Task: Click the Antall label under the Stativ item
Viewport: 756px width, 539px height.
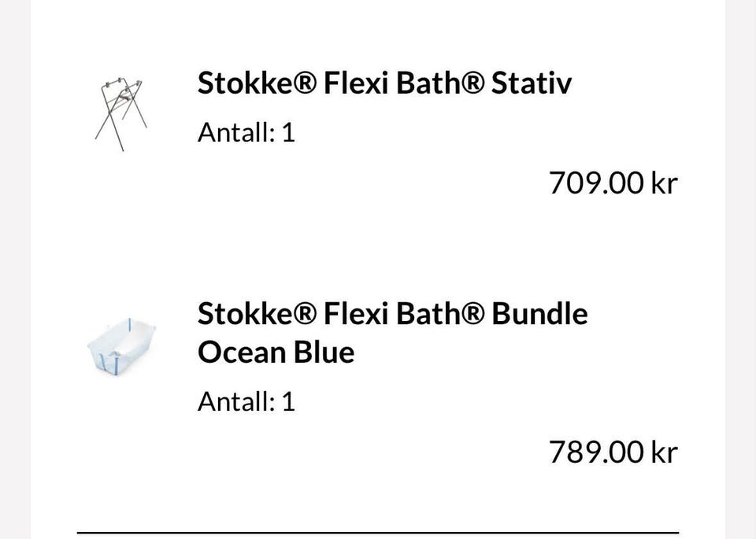Action: pos(236,132)
